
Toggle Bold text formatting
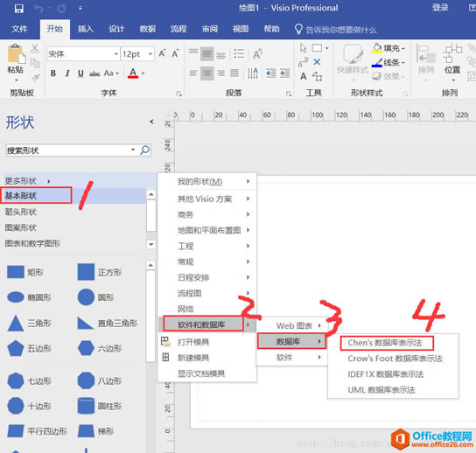(x=53, y=73)
